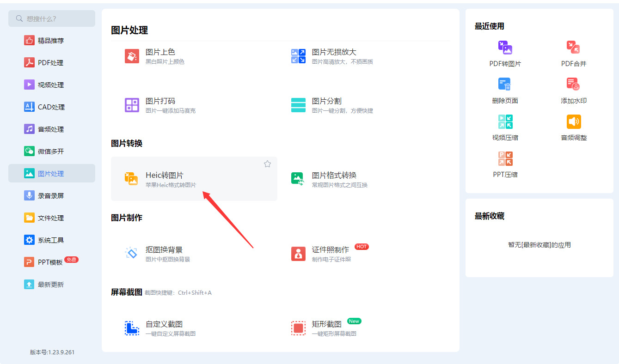The height and width of the screenshot is (364, 619).
Task: Go to 精品推荐 in the sidebar
Action: [x=52, y=41]
